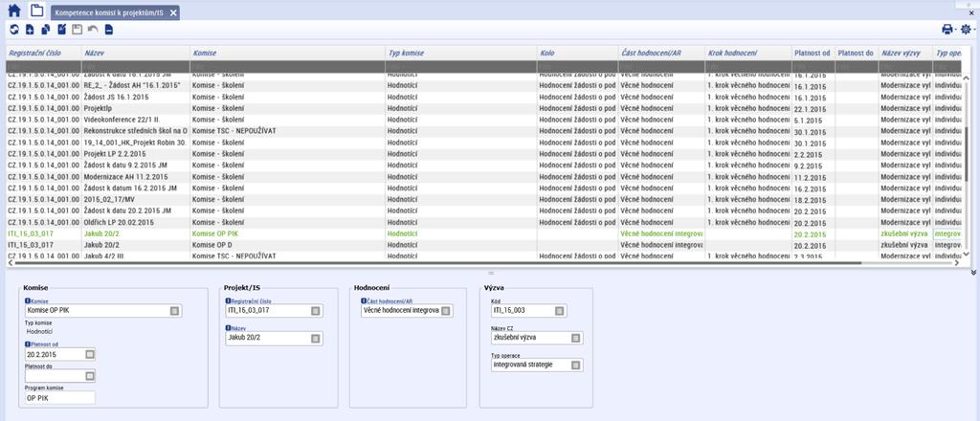The width and height of the screenshot is (980, 421).
Task: Click the vertical scrollbar of the table
Action: pos(969,156)
